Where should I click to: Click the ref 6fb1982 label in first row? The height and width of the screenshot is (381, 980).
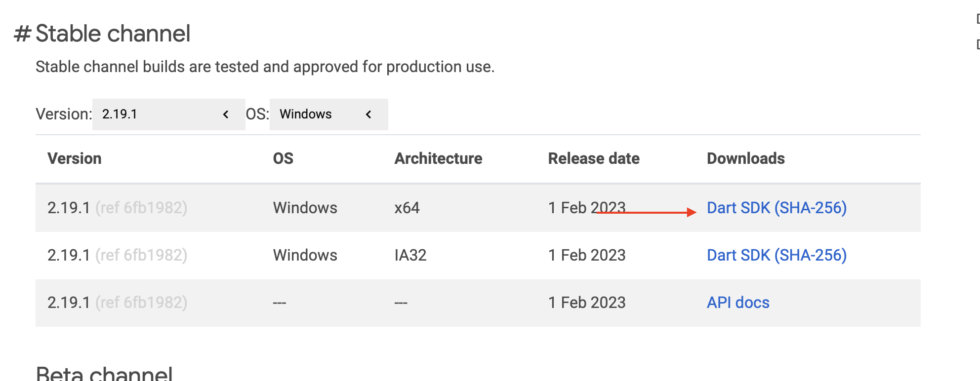click(142, 208)
